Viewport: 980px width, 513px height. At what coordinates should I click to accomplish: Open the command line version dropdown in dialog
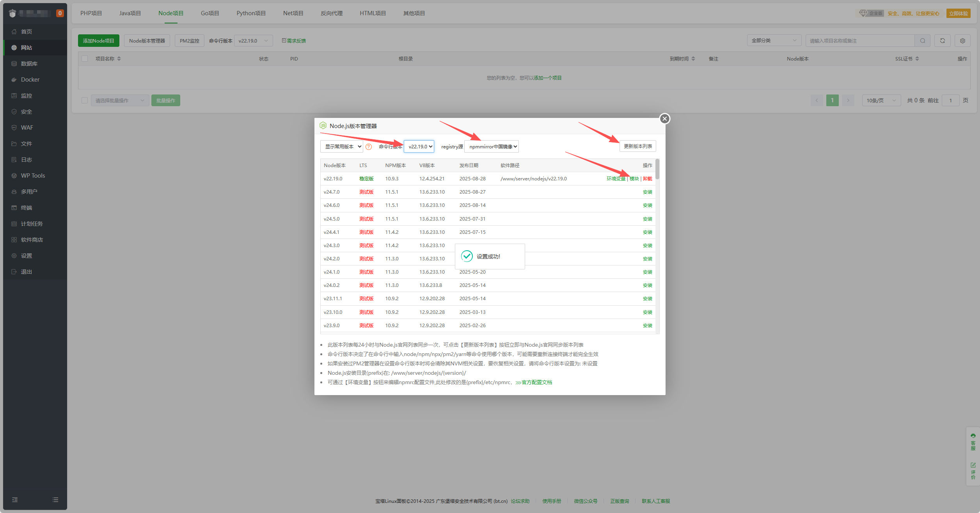pyautogui.click(x=419, y=146)
